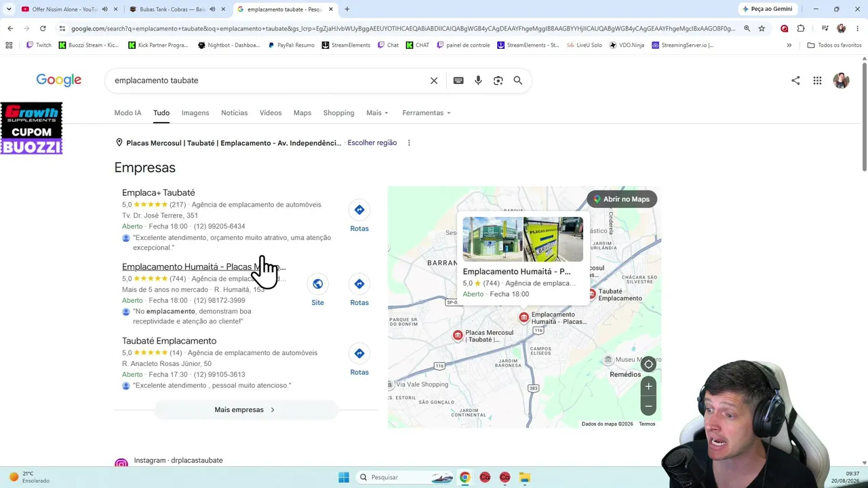The image size is (868, 488).
Task: Open the StreamElements bookmark
Action: click(346, 45)
